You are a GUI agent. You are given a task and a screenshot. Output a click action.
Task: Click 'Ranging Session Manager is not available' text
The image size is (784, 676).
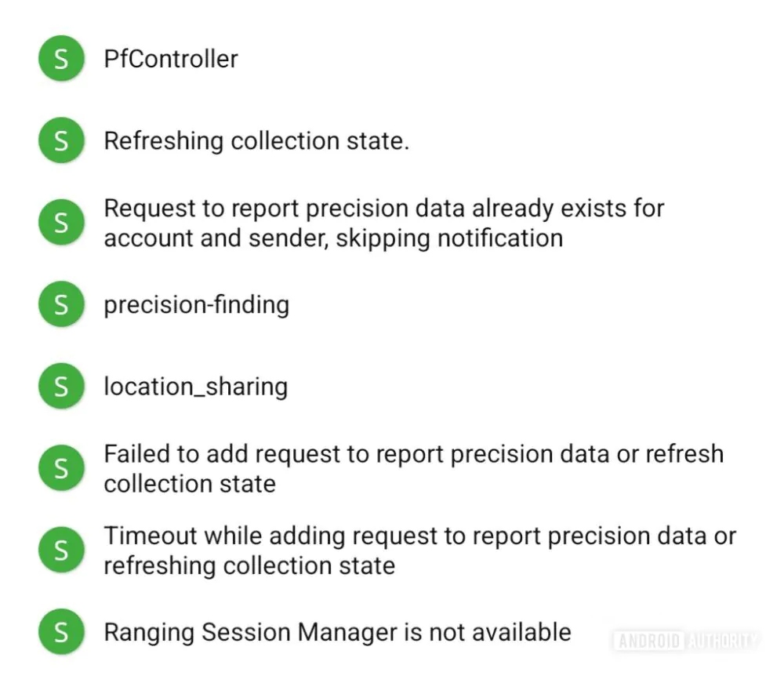point(337,633)
